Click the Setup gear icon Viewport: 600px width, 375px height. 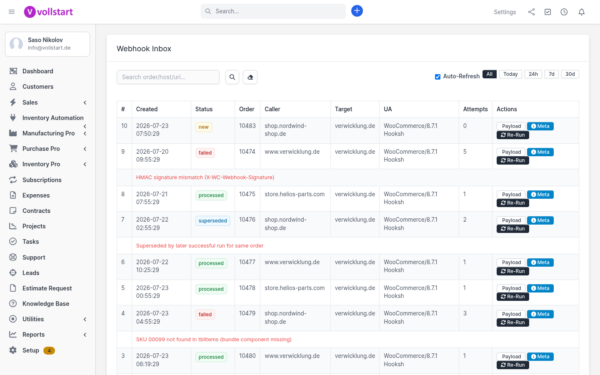pos(13,350)
